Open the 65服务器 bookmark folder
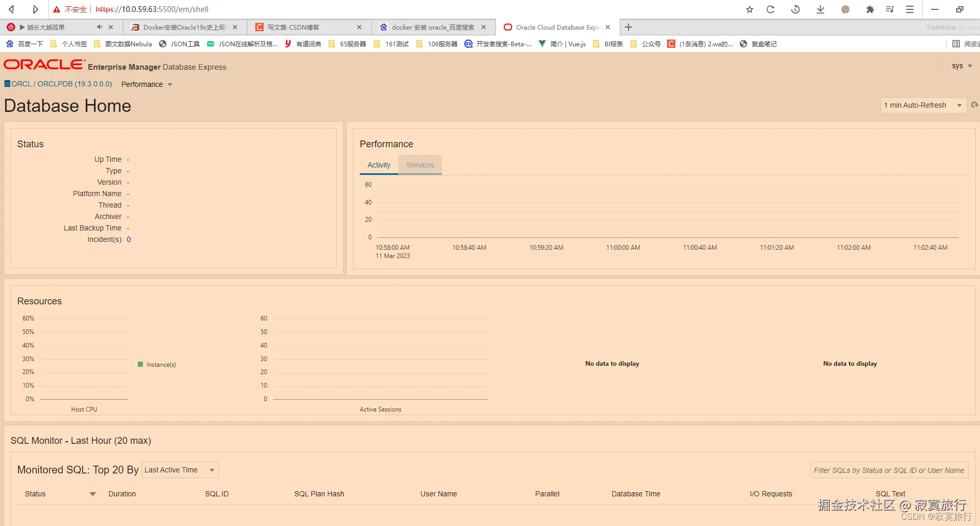The image size is (980, 526). (x=347, y=44)
